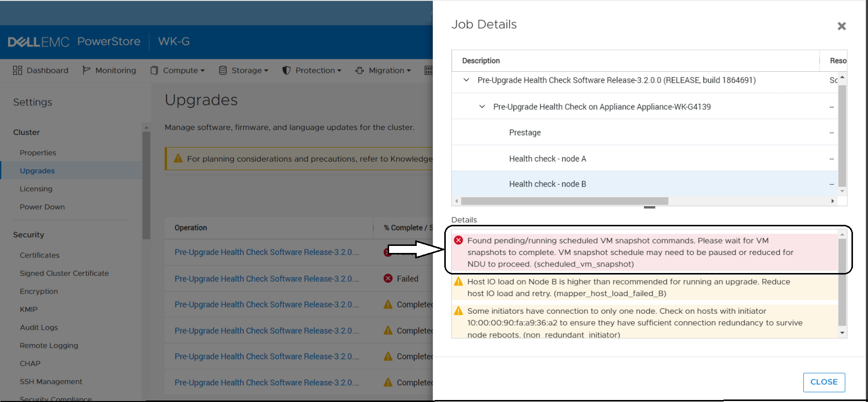This screenshot has width=868, height=402.
Task: Open Certificates under Security
Action: click(40, 255)
